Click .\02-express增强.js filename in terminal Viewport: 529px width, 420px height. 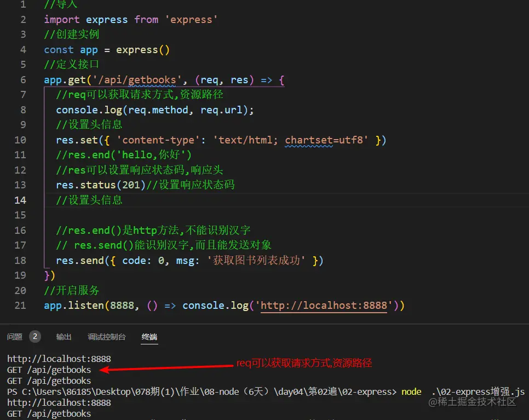click(478, 392)
